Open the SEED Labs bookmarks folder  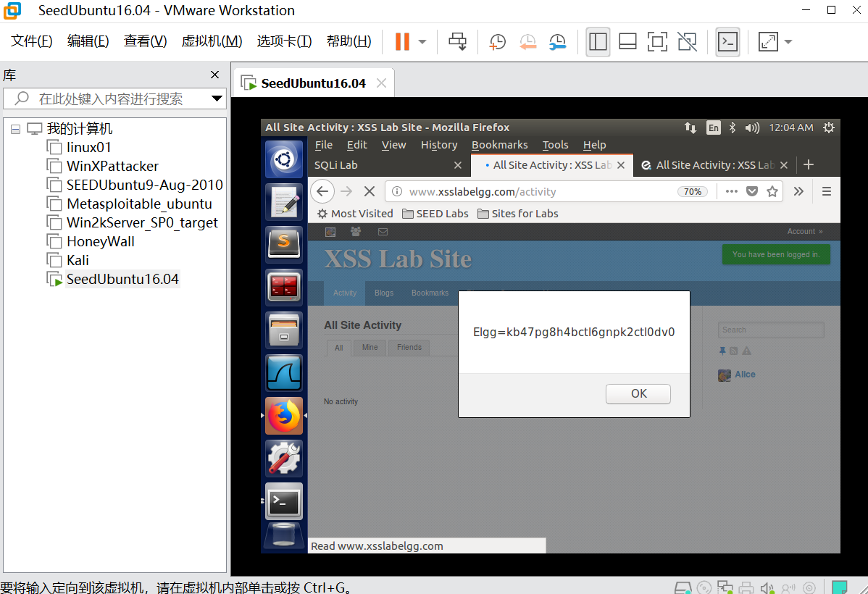click(435, 214)
